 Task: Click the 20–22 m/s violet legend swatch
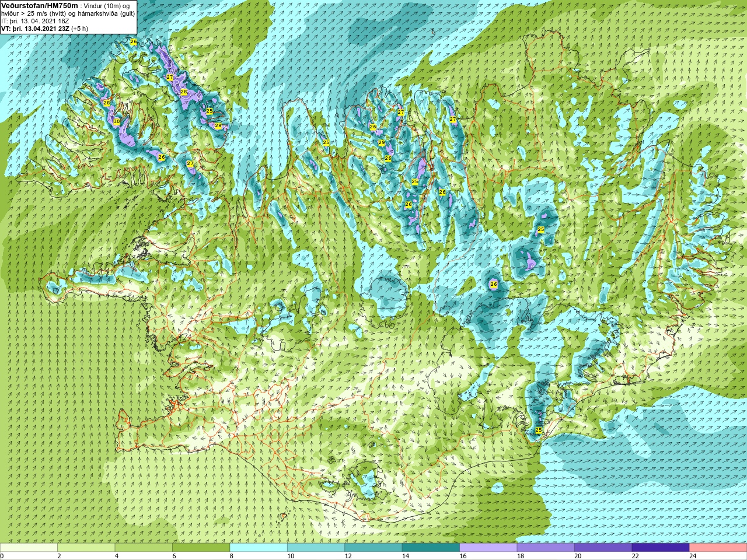(x=603, y=548)
